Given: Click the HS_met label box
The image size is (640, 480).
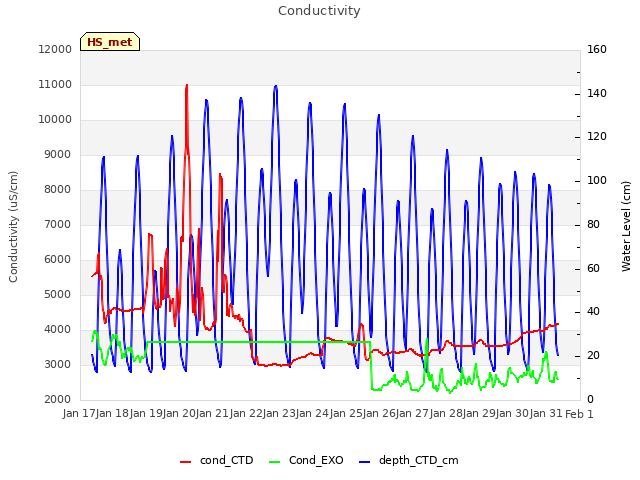Looking at the screenshot, I should point(110,42).
